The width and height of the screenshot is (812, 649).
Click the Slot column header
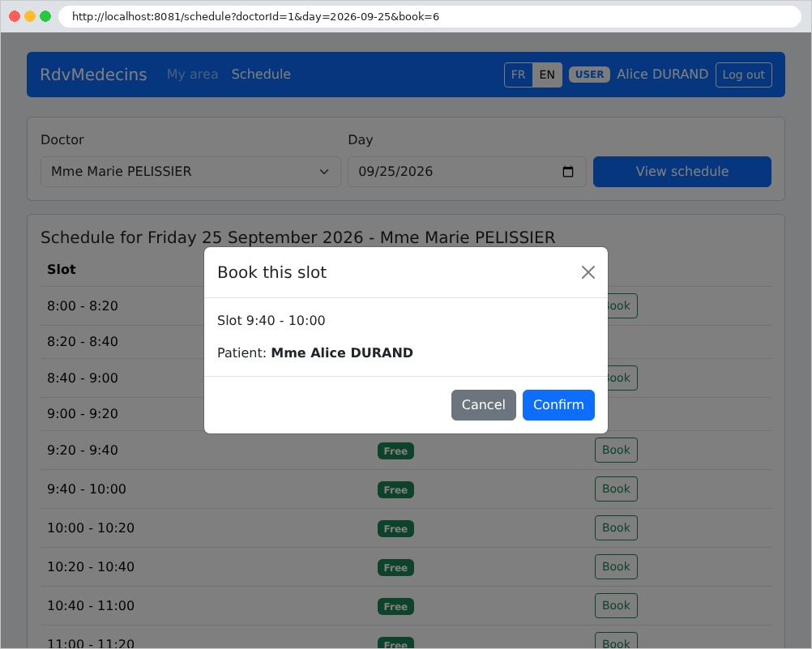coord(61,269)
